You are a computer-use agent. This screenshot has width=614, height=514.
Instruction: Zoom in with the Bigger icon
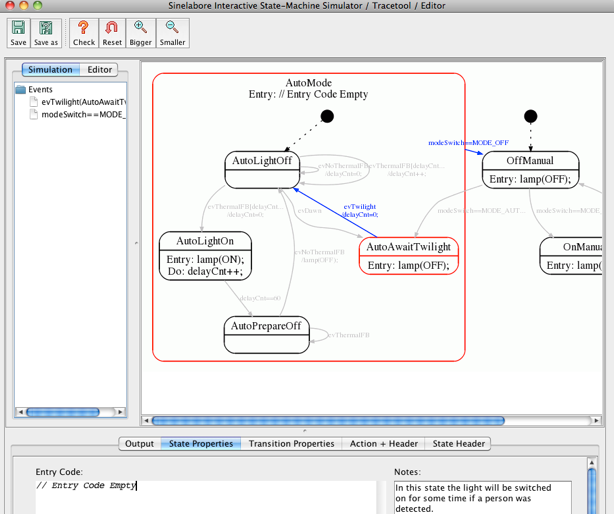pos(140,33)
